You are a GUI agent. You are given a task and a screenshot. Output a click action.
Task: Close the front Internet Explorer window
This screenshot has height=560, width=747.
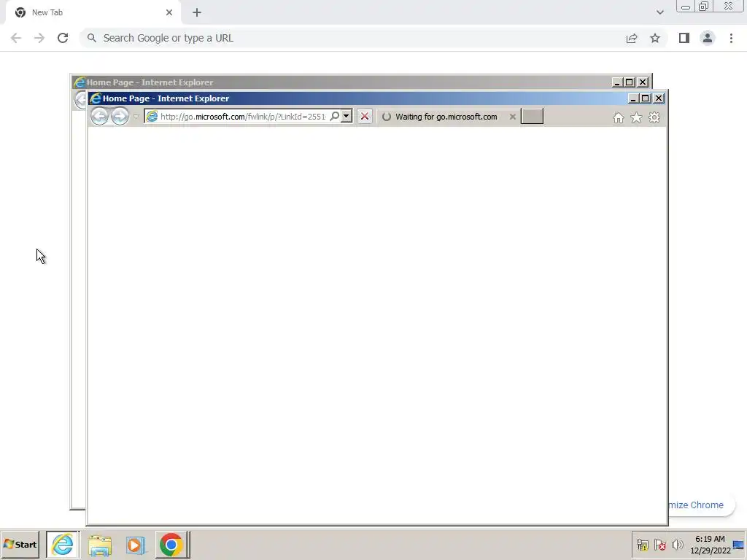click(x=659, y=98)
